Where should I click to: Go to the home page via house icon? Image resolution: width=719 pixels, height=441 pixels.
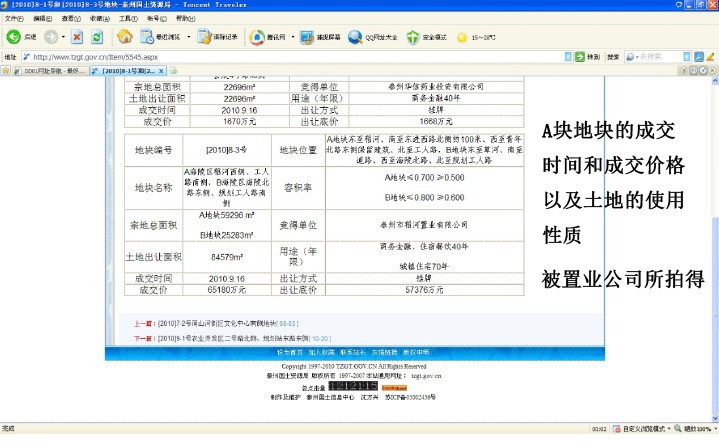coord(125,37)
